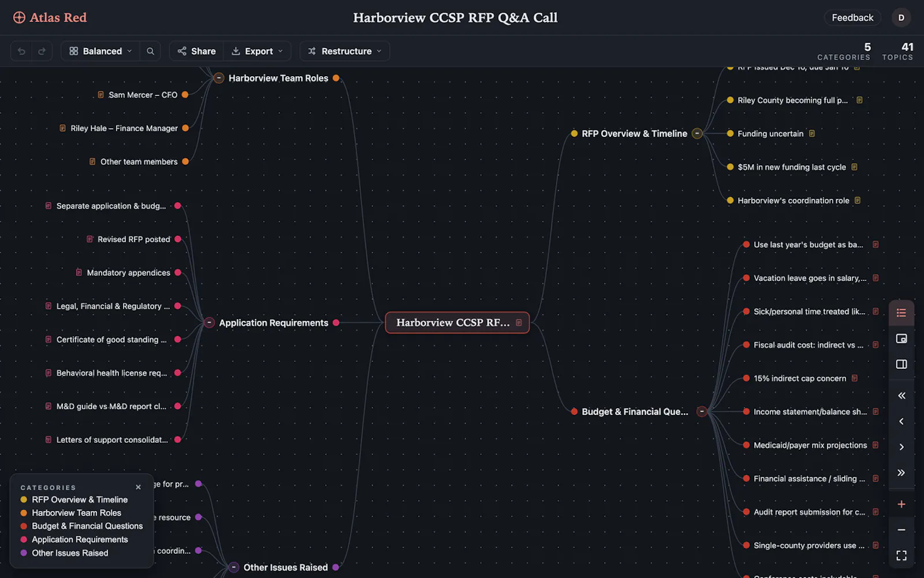This screenshot has width=924, height=578.
Task: Select Behavioral health license req... topic
Action: [111, 373]
